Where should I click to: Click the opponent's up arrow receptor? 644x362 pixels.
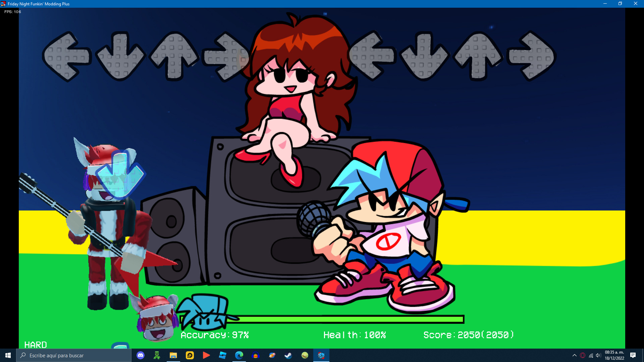click(174, 56)
